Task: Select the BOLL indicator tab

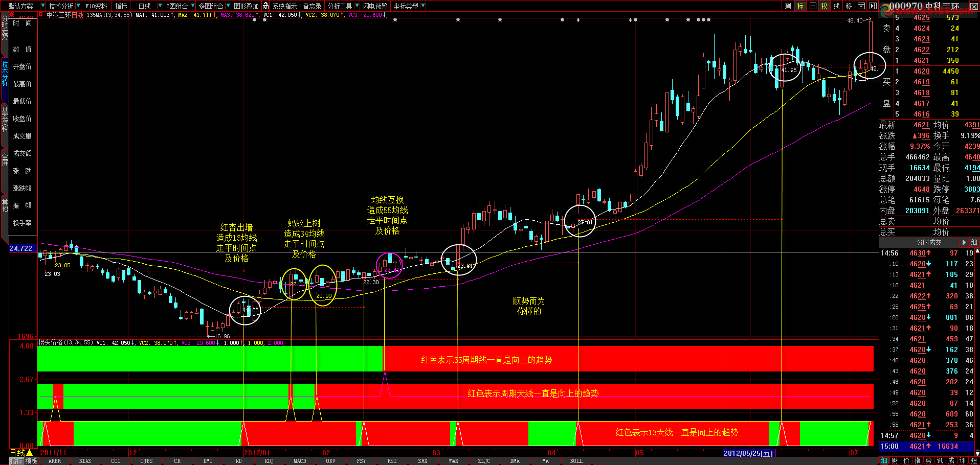Action: pyautogui.click(x=576, y=461)
